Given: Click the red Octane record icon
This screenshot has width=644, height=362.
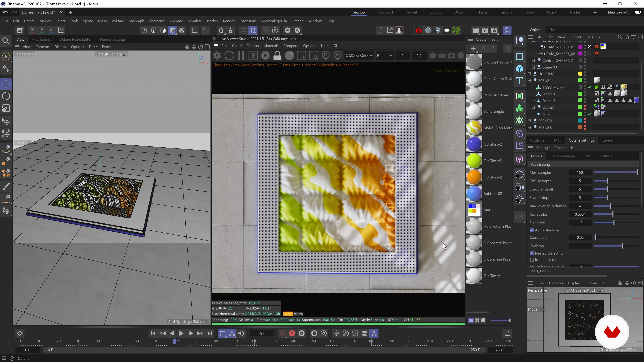Looking at the screenshot, I should (418, 31).
